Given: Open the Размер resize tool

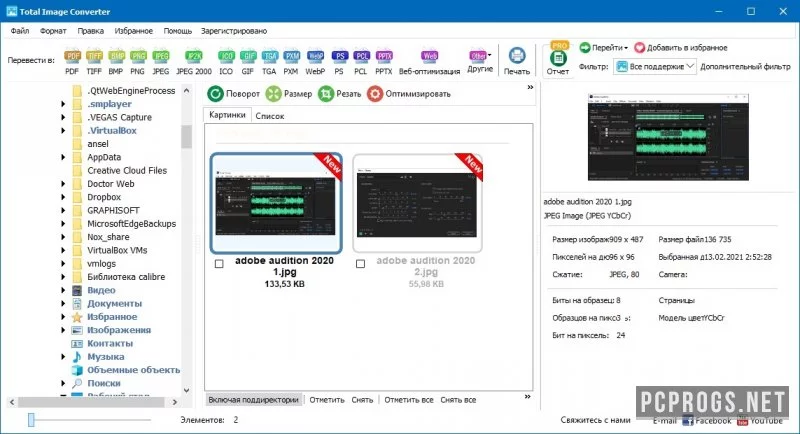Looking at the screenshot, I should point(289,94).
